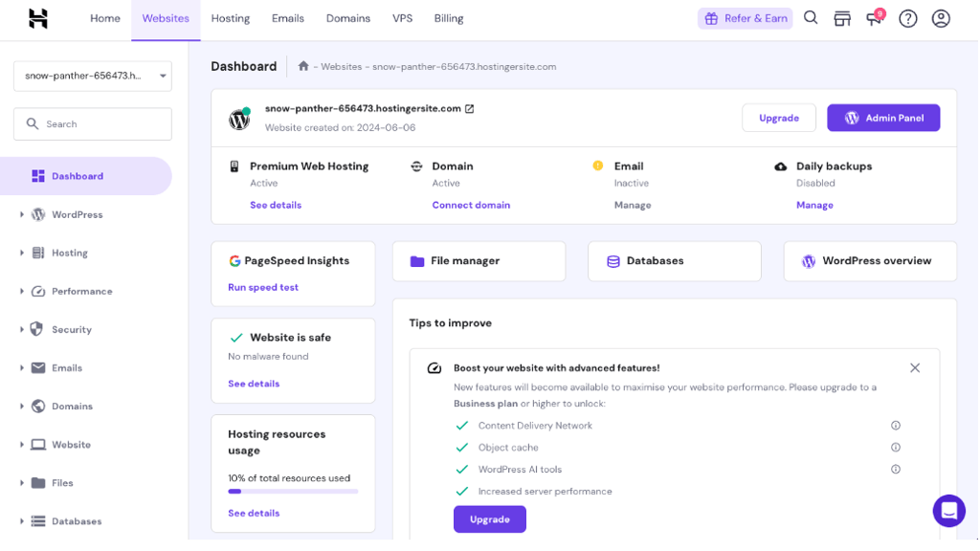Open the marketplace store icon
Viewport: 980px width, 551px height.
click(x=842, y=19)
